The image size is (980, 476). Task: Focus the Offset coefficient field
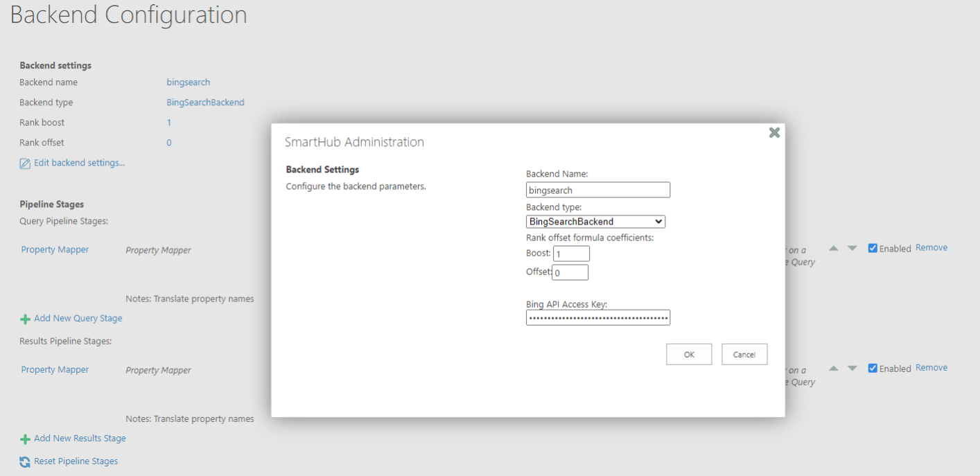(570, 272)
